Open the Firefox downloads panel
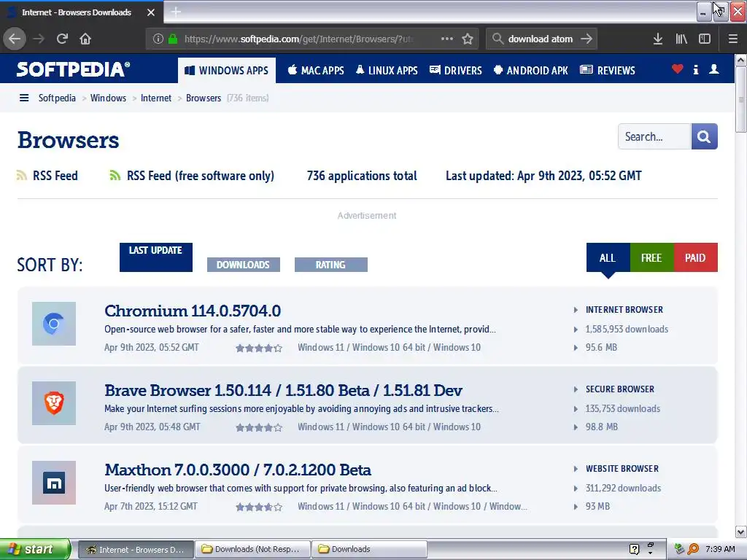Screen dimensions: 747x560 [658, 39]
